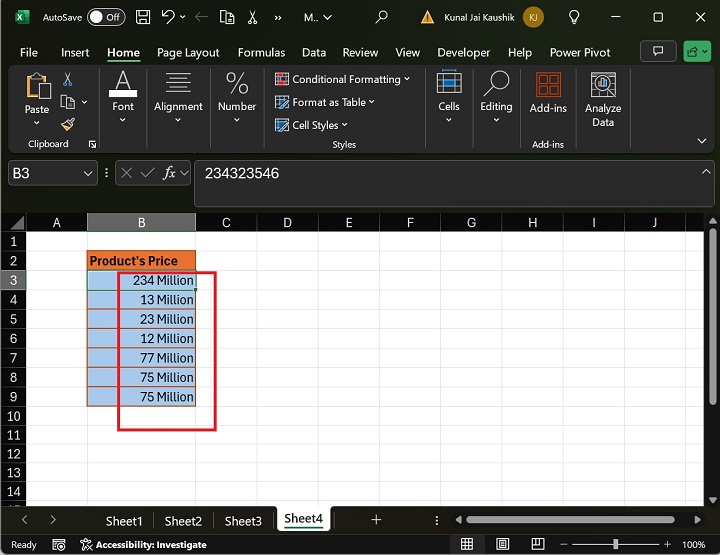Click the Save icon in title bar
This screenshot has height=555, width=720.
pyautogui.click(x=143, y=17)
